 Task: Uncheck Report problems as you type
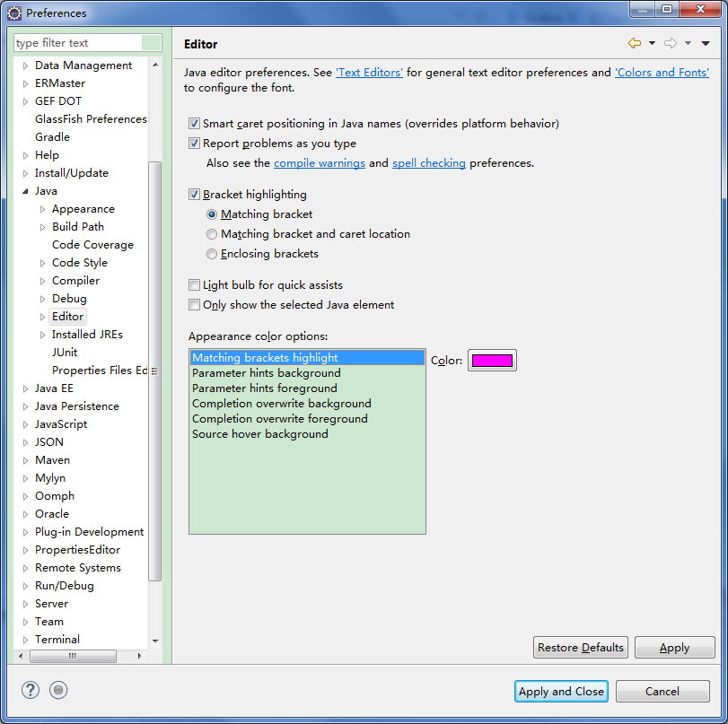click(194, 144)
